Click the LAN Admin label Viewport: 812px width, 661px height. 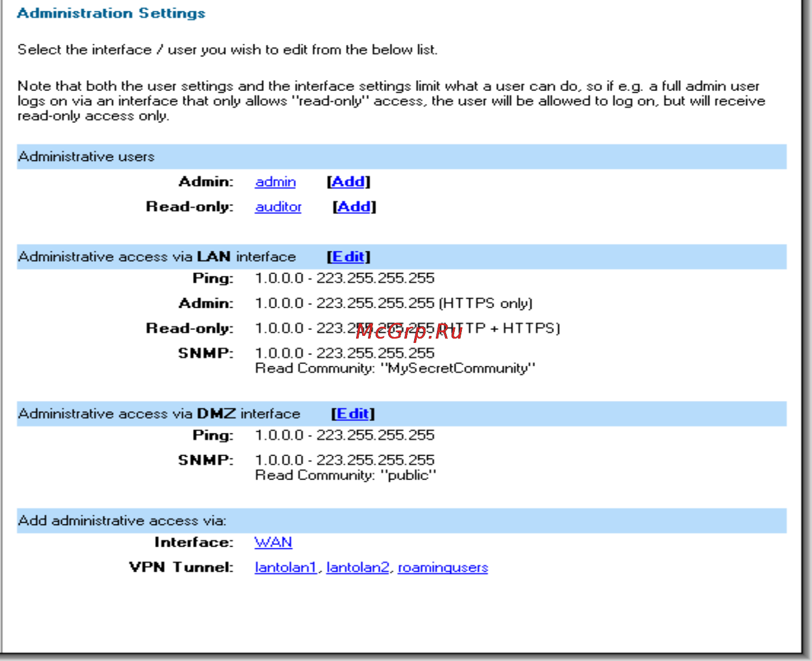(206, 303)
